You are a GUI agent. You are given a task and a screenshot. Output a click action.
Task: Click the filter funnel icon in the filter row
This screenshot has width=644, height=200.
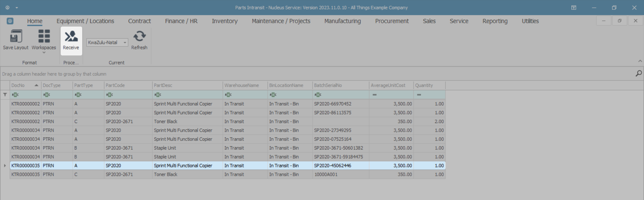5,95
